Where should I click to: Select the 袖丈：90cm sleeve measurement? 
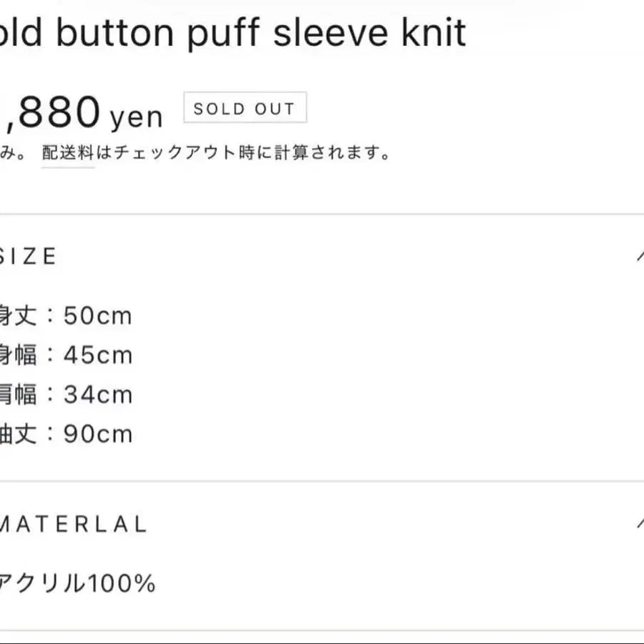67,434
